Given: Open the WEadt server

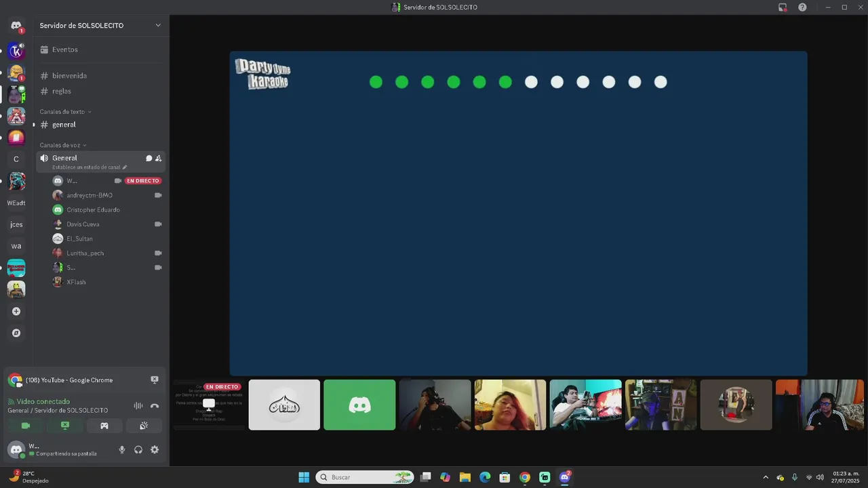Looking at the screenshot, I should pyautogui.click(x=16, y=203).
